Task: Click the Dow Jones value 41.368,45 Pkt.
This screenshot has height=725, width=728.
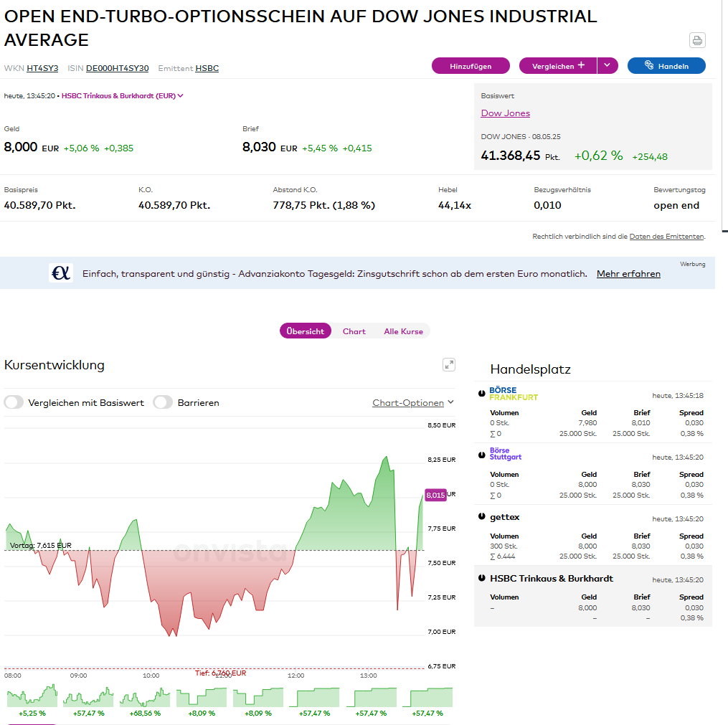Action: (x=520, y=156)
